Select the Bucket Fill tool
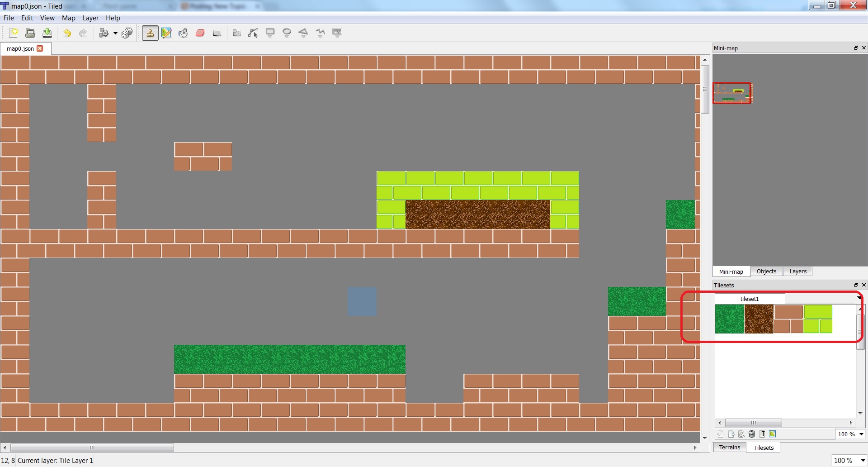The image size is (868, 467). tap(183, 33)
